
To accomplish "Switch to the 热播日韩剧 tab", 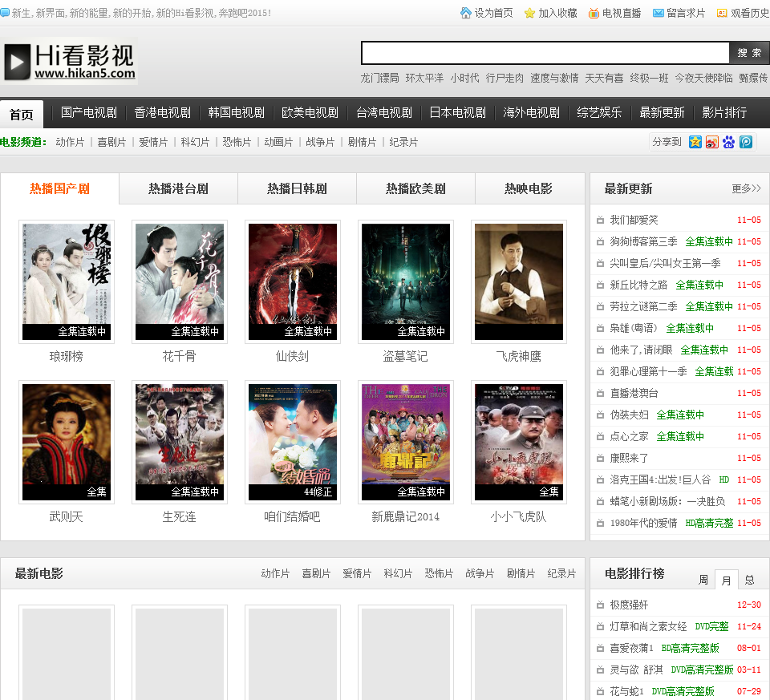I will coord(297,188).
